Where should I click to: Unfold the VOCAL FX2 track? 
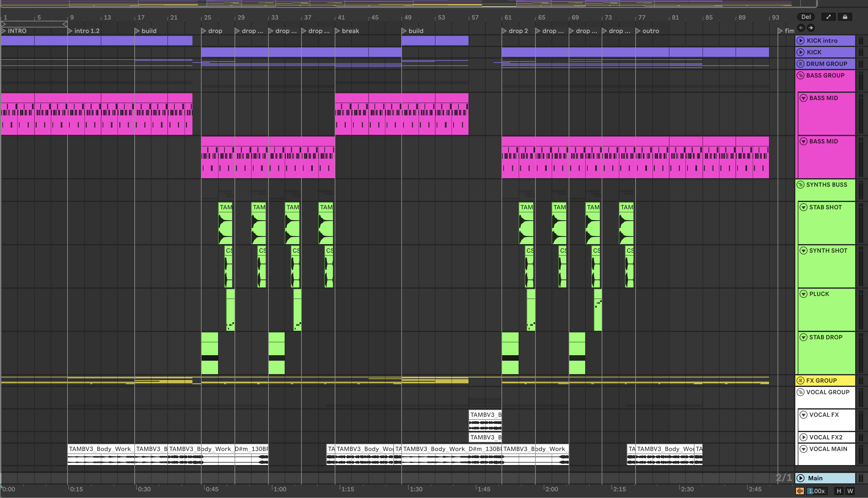click(803, 437)
